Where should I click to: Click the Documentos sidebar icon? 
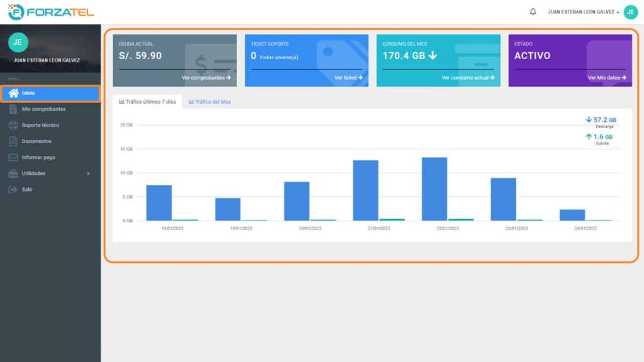(x=13, y=141)
